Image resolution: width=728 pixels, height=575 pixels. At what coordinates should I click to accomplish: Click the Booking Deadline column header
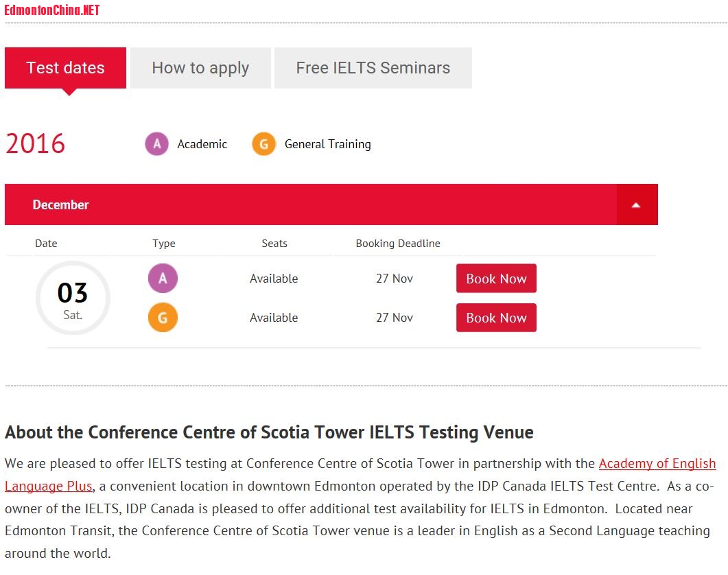pos(398,244)
